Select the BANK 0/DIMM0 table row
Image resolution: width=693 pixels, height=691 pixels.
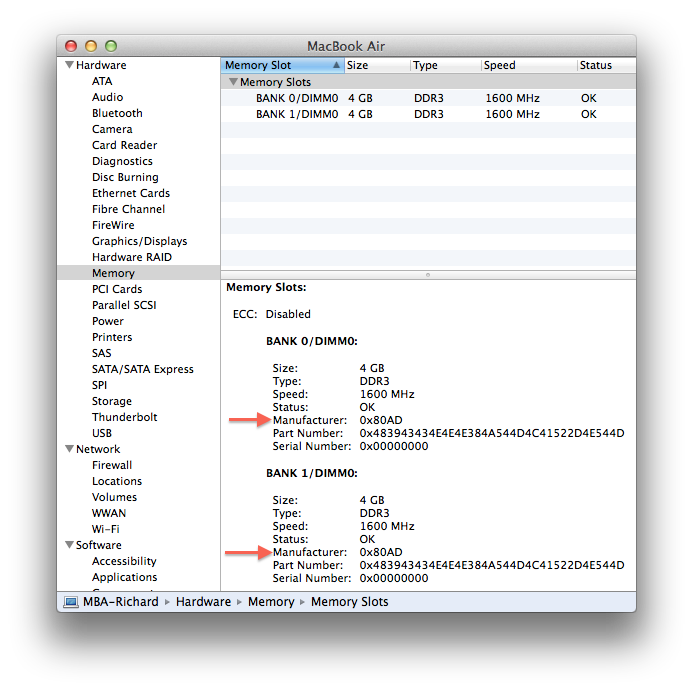click(428, 98)
